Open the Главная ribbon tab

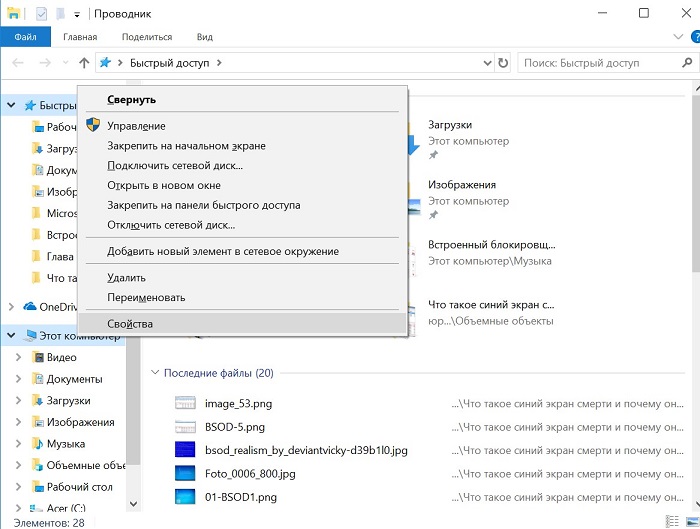(x=80, y=37)
